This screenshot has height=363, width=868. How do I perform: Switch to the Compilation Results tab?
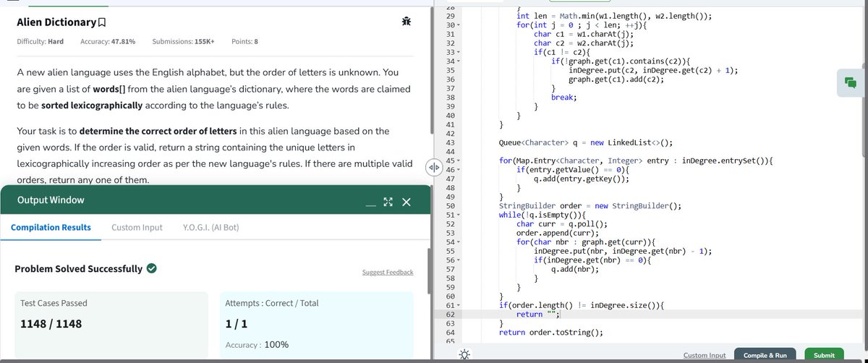point(51,227)
